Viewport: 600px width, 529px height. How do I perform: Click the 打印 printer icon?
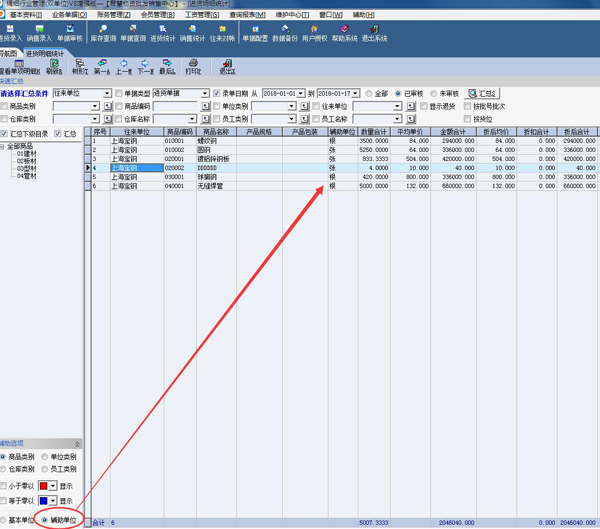pyautogui.click(x=193, y=67)
